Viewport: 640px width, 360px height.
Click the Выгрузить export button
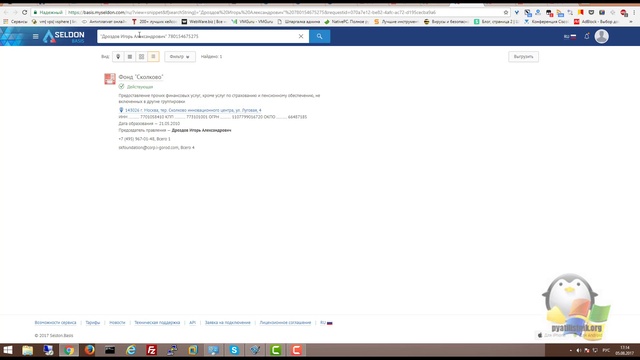(523, 57)
